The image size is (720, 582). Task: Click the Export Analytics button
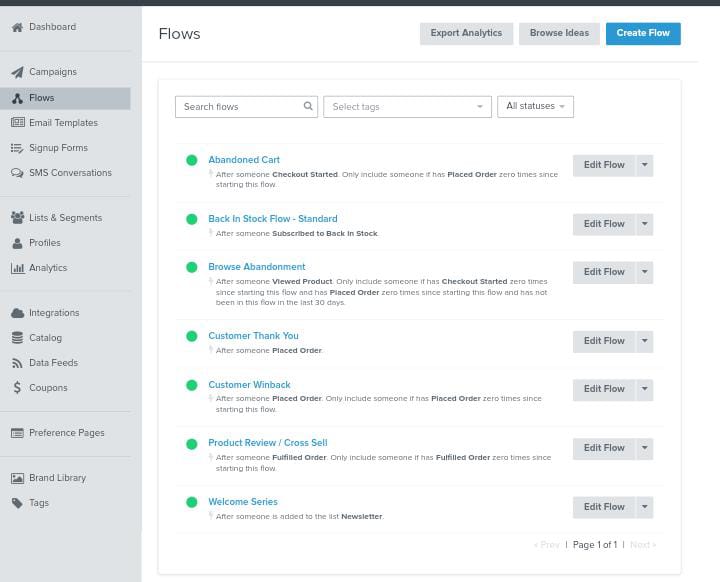[466, 34]
